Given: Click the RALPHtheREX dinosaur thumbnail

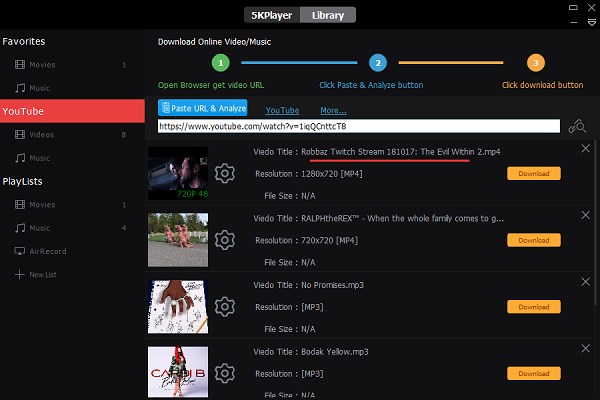Looking at the screenshot, I should click(178, 240).
